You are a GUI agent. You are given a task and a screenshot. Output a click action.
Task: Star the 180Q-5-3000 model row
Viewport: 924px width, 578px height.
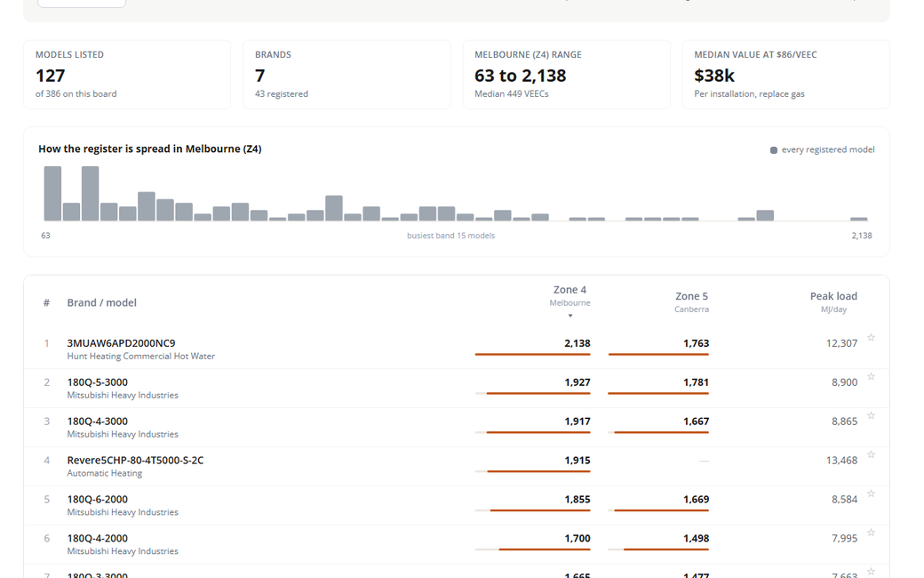[871, 376]
